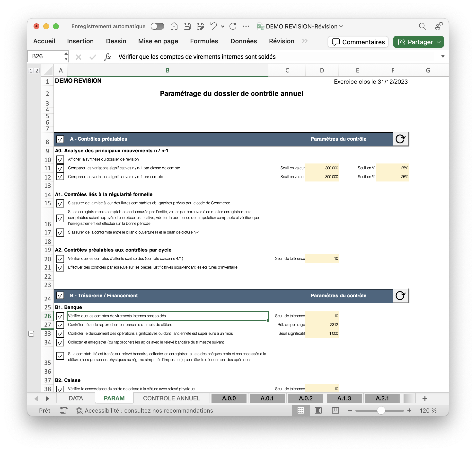
Task: Toggle the B - Trésorerie / Financement checkbox
Action: tap(60, 296)
